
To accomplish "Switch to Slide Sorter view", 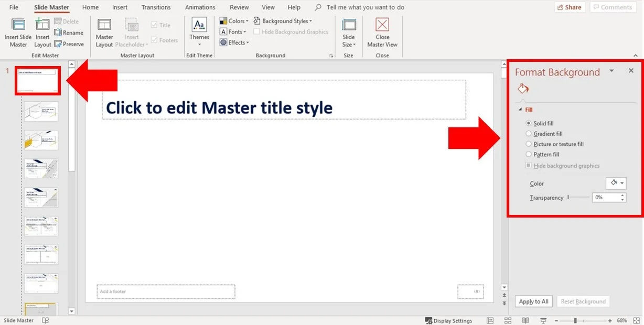I will [x=509, y=320].
